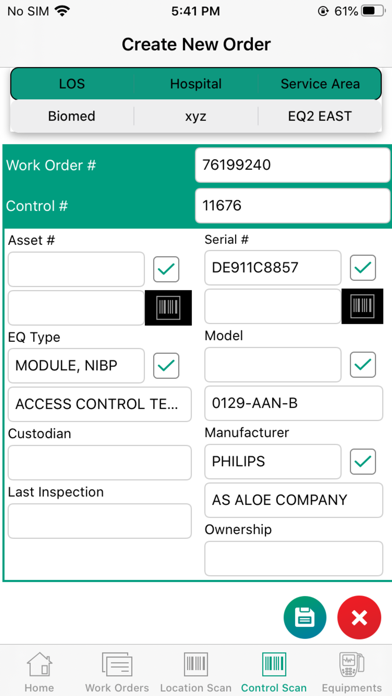Tap the empty upper Model field
392x696 pixels.
coord(273,365)
